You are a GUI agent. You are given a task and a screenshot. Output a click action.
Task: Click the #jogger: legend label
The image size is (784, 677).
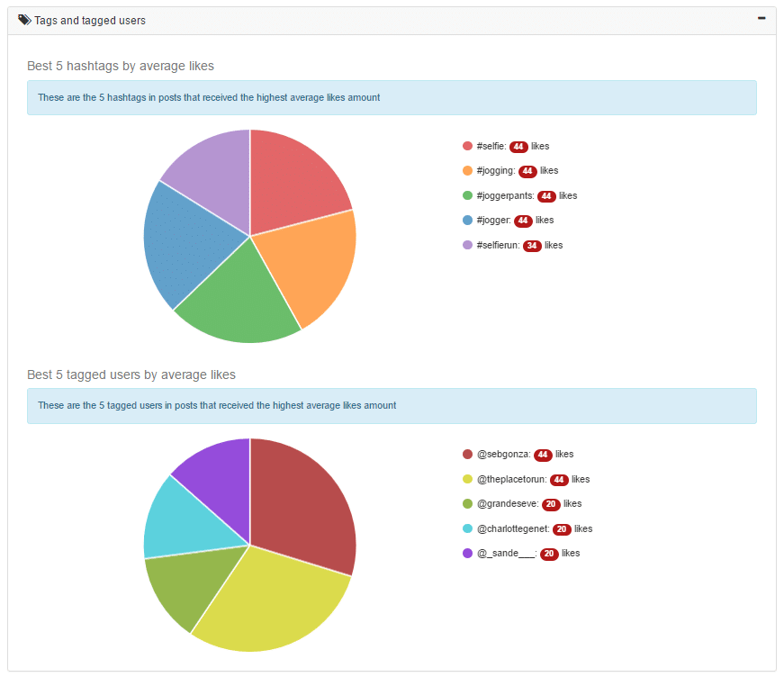494,220
